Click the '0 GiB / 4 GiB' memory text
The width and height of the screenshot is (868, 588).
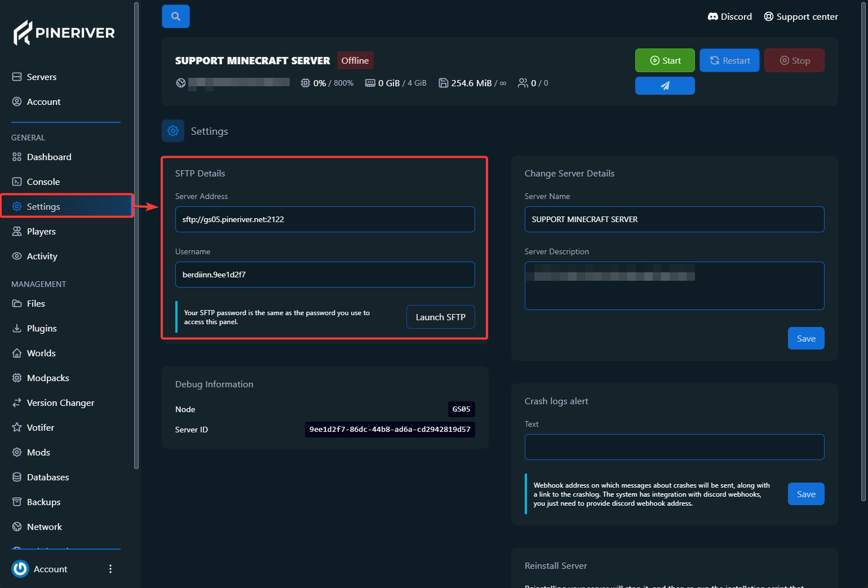pos(402,83)
